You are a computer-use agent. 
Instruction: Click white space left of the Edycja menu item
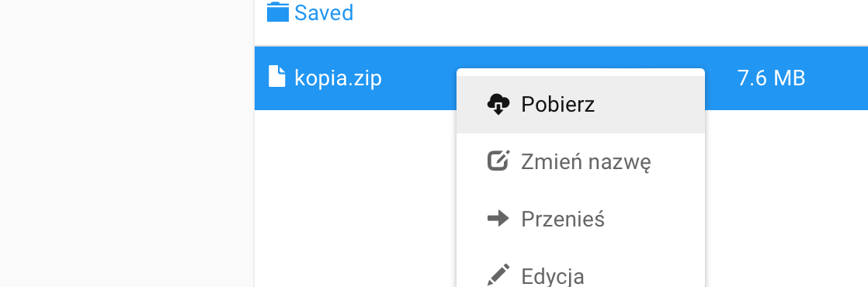tap(354, 275)
